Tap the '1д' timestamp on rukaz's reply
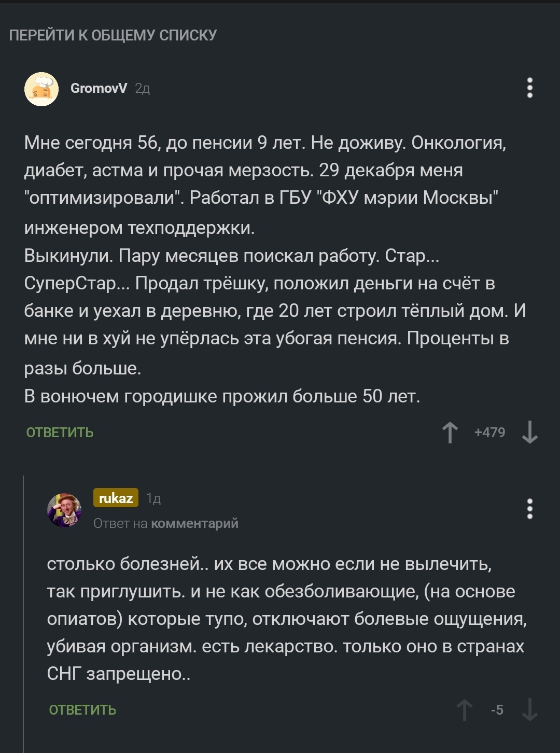560x753 pixels. pos(153,499)
